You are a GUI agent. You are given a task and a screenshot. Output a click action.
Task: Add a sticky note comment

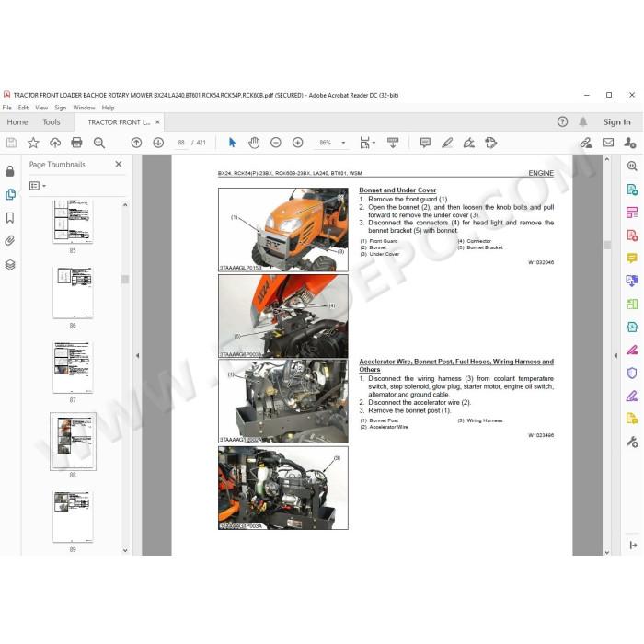tap(425, 143)
